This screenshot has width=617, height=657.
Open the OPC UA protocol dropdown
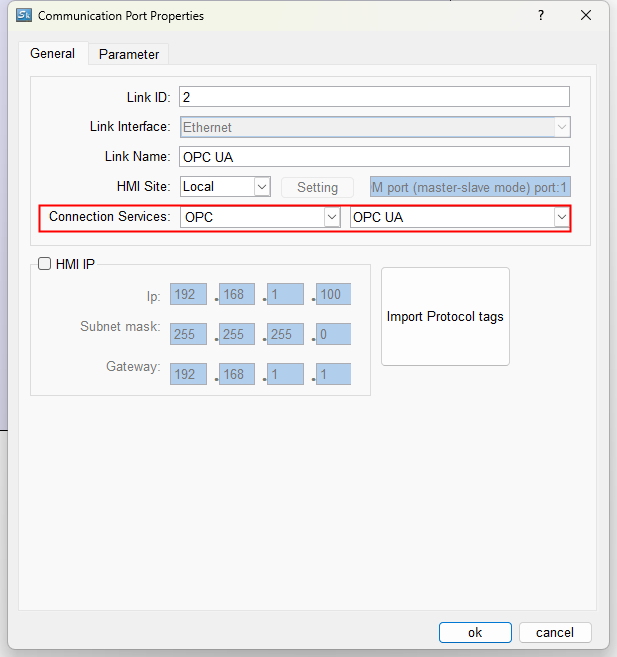(561, 217)
